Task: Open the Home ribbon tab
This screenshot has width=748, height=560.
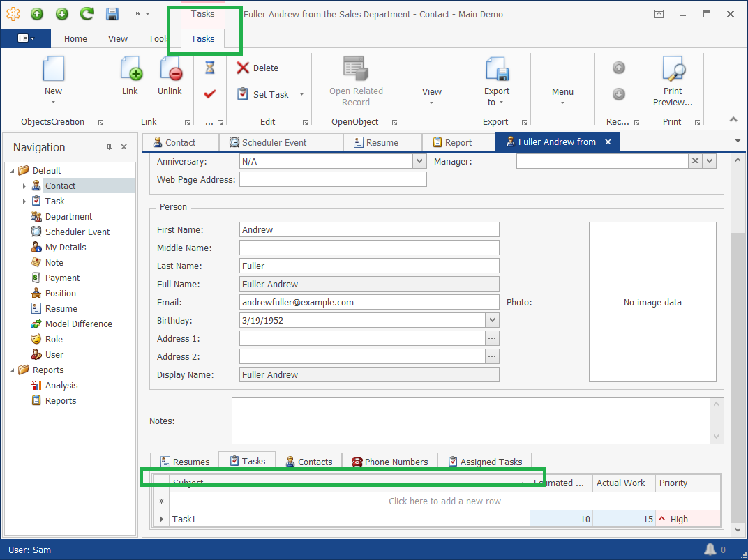Action: pyautogui.click(x=75, y=39)
